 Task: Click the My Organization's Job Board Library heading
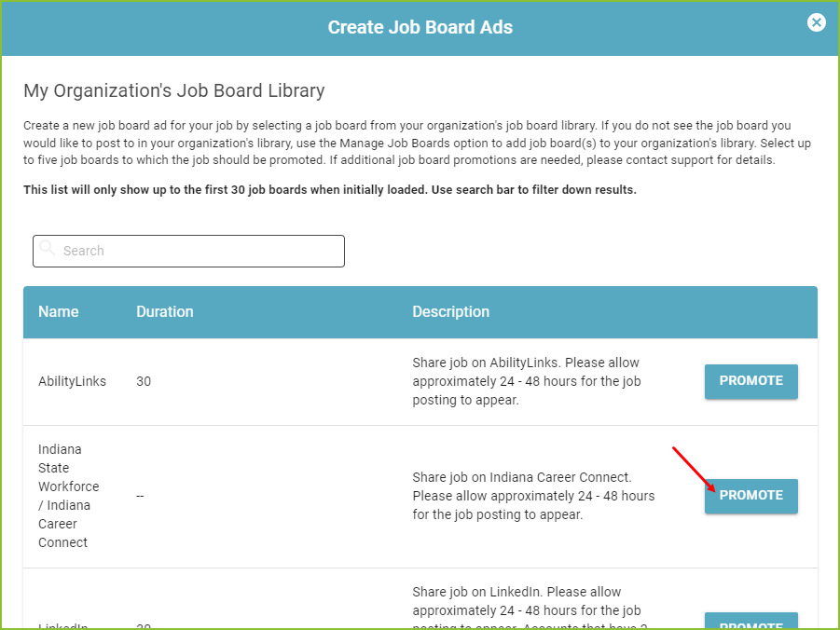tap(174, 90)
